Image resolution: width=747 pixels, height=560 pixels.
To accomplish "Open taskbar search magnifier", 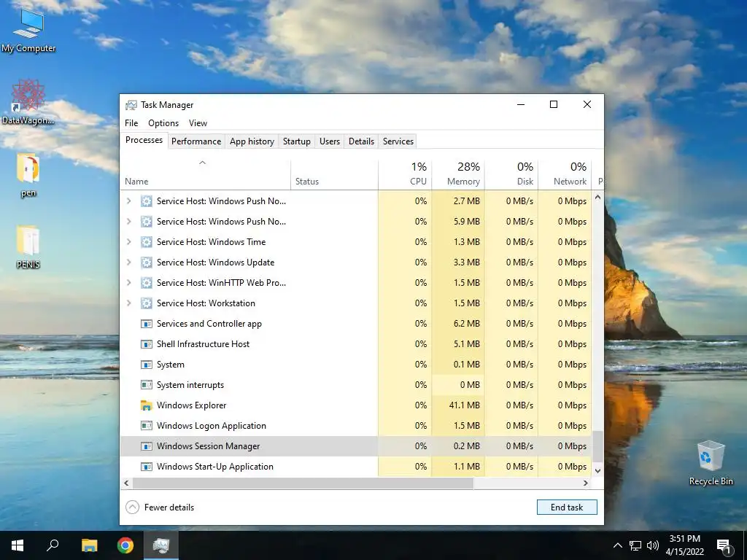I will tap(53, 545).
